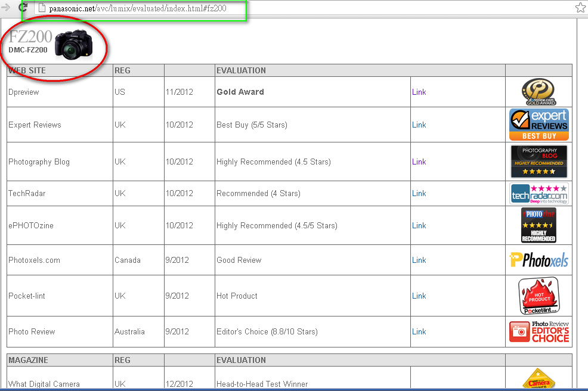This screenshot has height=391, width=588.
Task: Click the Hot Product evaluation text
Action: (237, 296)
